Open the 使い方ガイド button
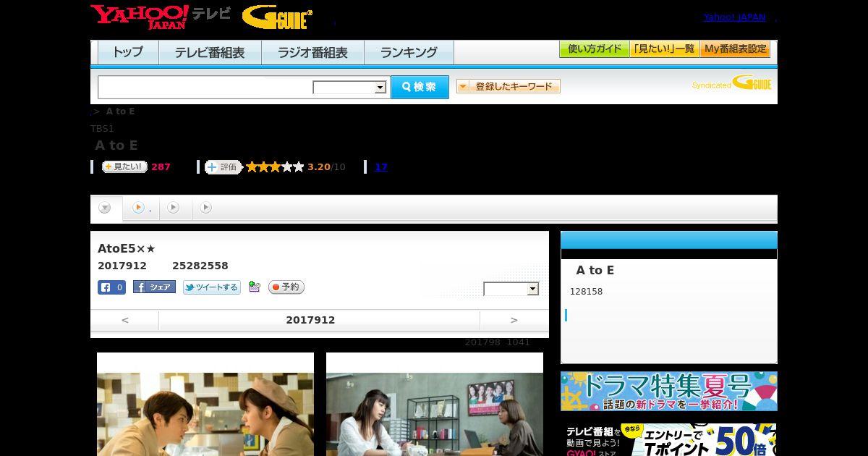This screenshot has width=868, height=456. [x=595, y=49]
